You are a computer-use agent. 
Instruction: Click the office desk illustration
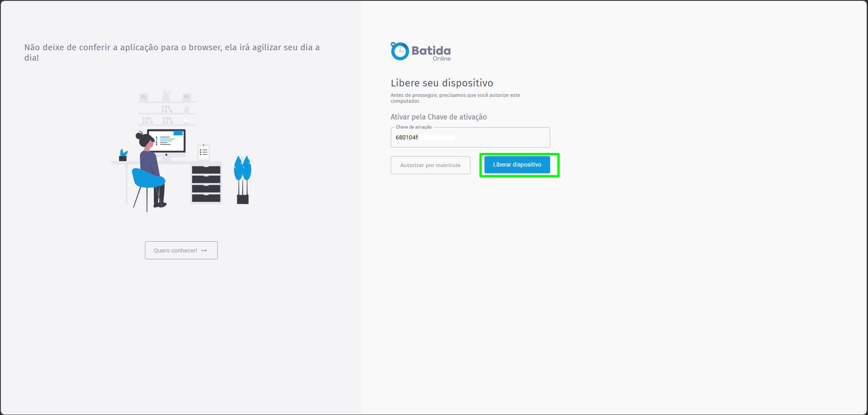pos(181,150)
